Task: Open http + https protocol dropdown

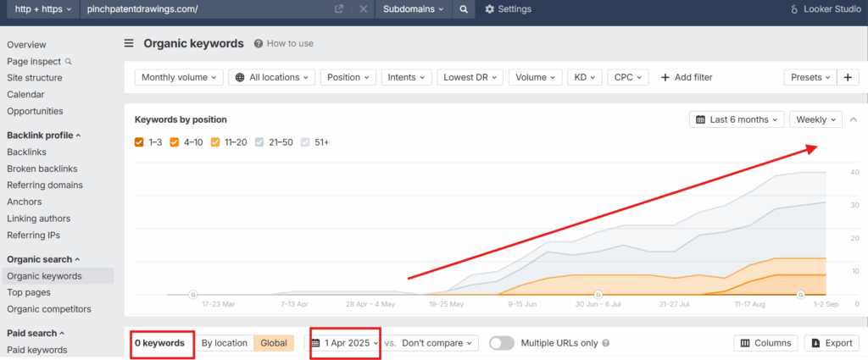Action: click(43, 8)
